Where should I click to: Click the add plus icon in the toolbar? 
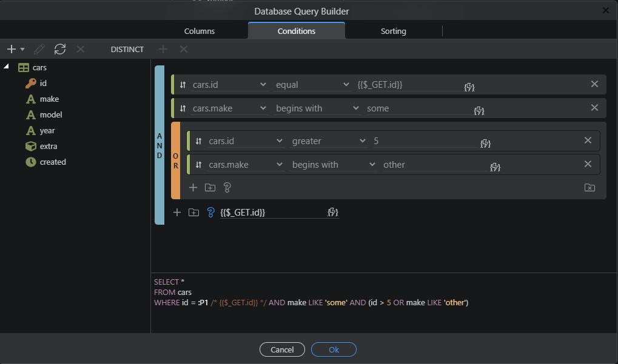pyautogui.click(x=12, y=49)
